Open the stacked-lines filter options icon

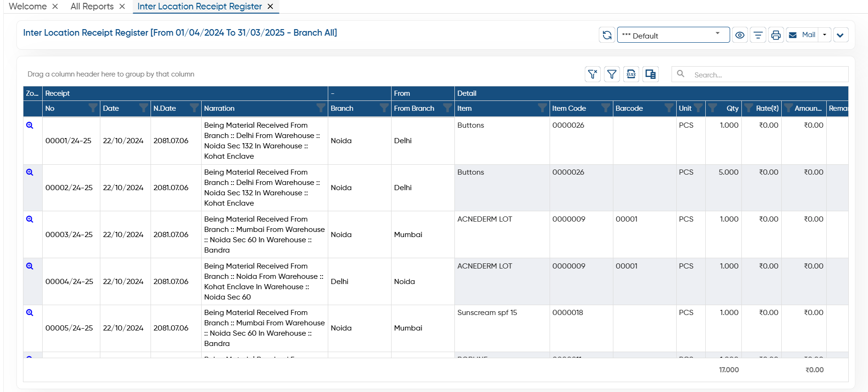(758, 35)
